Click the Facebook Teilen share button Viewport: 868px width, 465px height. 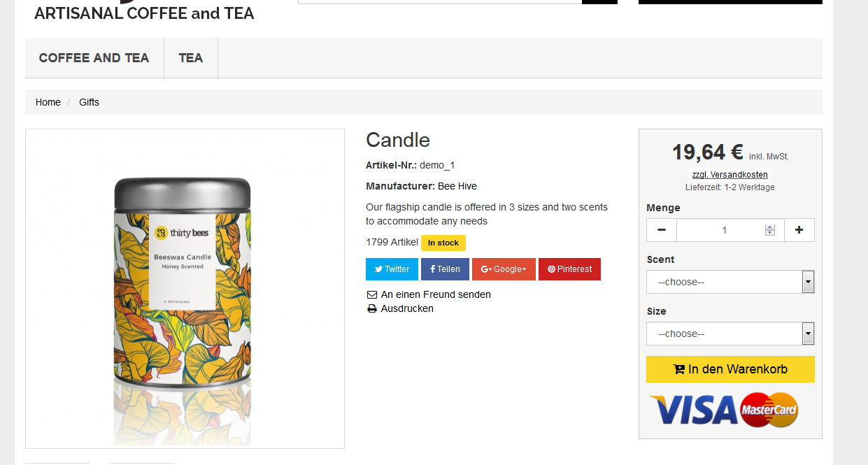pos(445,269)
